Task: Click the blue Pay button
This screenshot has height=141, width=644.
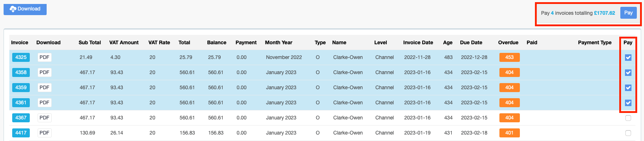Action: tap(628, 13)
